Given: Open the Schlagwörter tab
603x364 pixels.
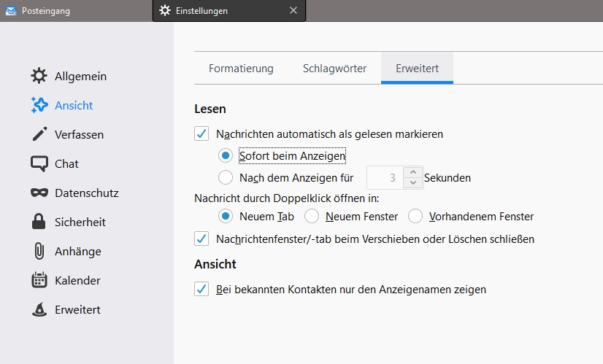Looking at the screenshot, I should pyautogui.click(x=334, y=69).
